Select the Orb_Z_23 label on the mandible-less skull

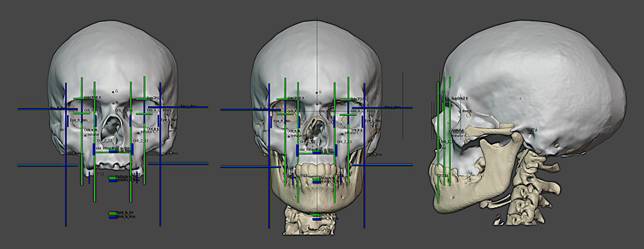pos(140,141)
